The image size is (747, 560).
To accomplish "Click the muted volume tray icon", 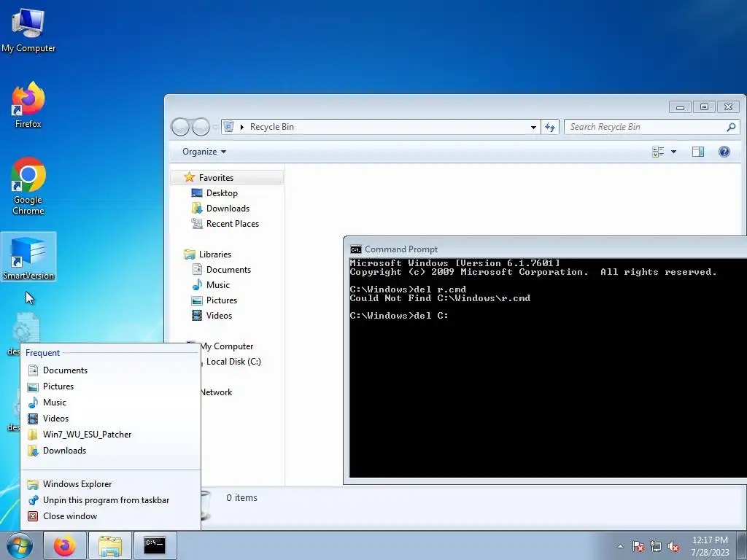I will point(673,546).
